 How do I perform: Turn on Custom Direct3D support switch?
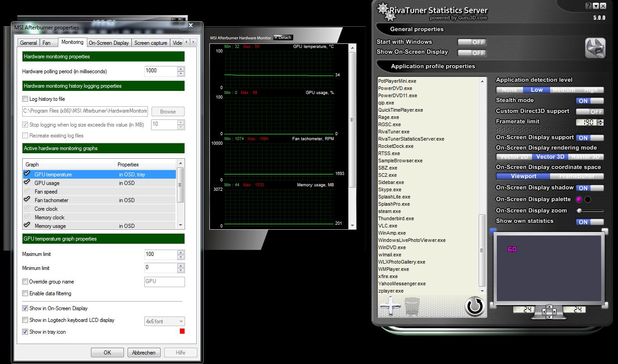[590, 112]
